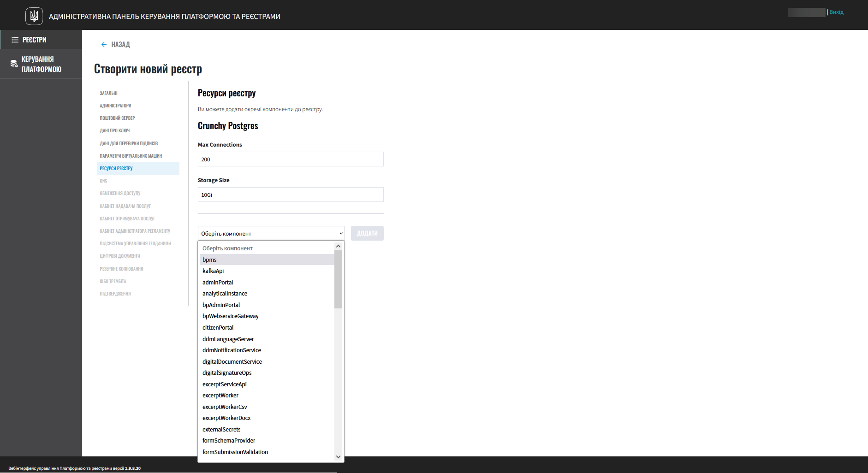Open the Резервне копіювання step
868x473 pixels.
click(121, 269)
